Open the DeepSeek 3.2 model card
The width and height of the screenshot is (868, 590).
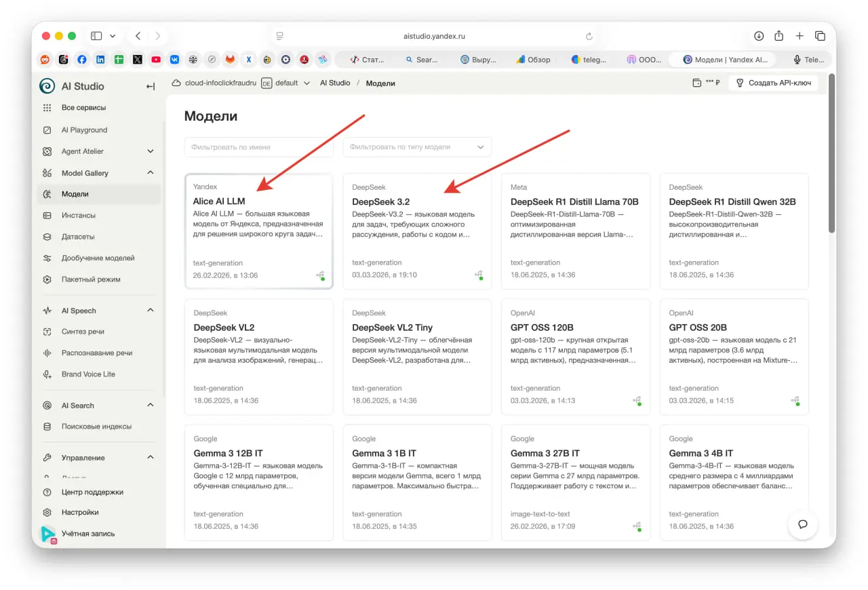[417, 231]
